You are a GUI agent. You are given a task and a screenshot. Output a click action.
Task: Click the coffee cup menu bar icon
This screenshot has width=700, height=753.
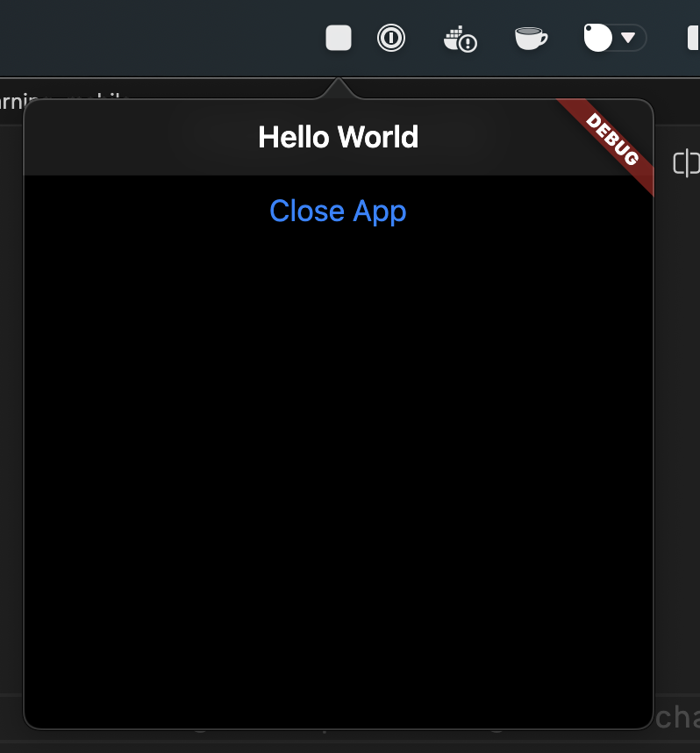(x=531, y=38)
